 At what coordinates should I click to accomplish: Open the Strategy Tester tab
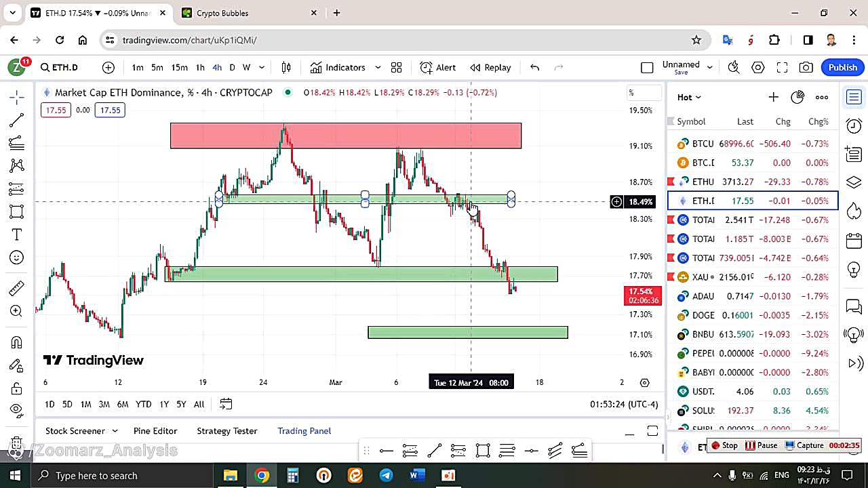click(x=227, y=430)
